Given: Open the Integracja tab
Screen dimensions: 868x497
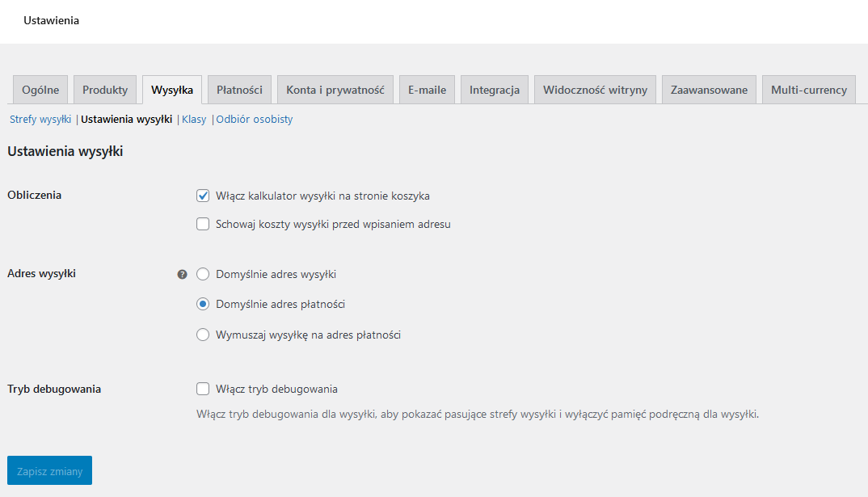Looking at the screenshot, I should click(x=494, y=90).
